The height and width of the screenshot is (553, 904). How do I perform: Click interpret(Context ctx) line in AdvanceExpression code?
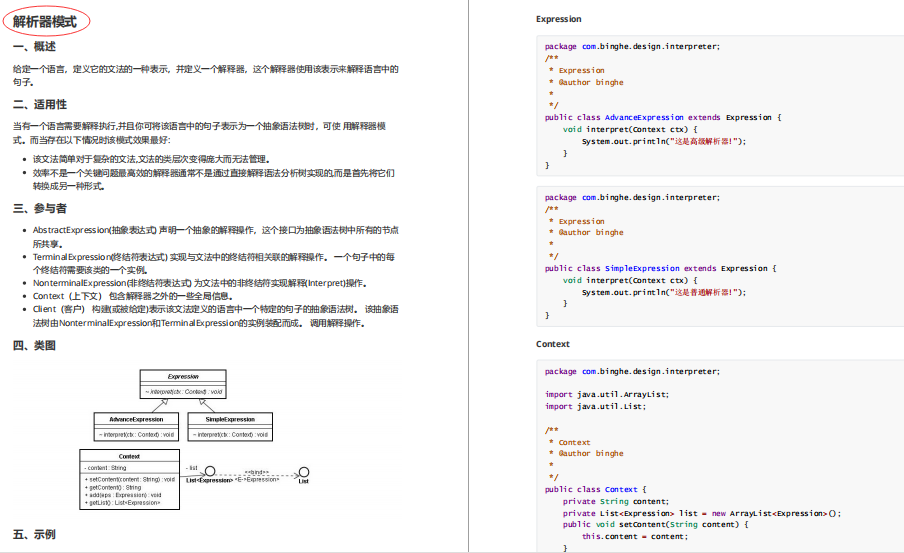tap(630, 129)
